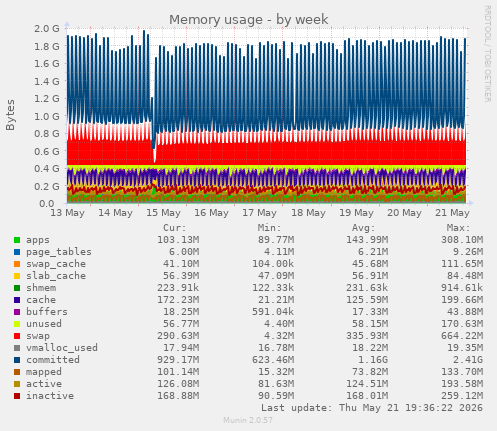
Task: Click the '15 May' x-axis label
Action: [163, 213]
